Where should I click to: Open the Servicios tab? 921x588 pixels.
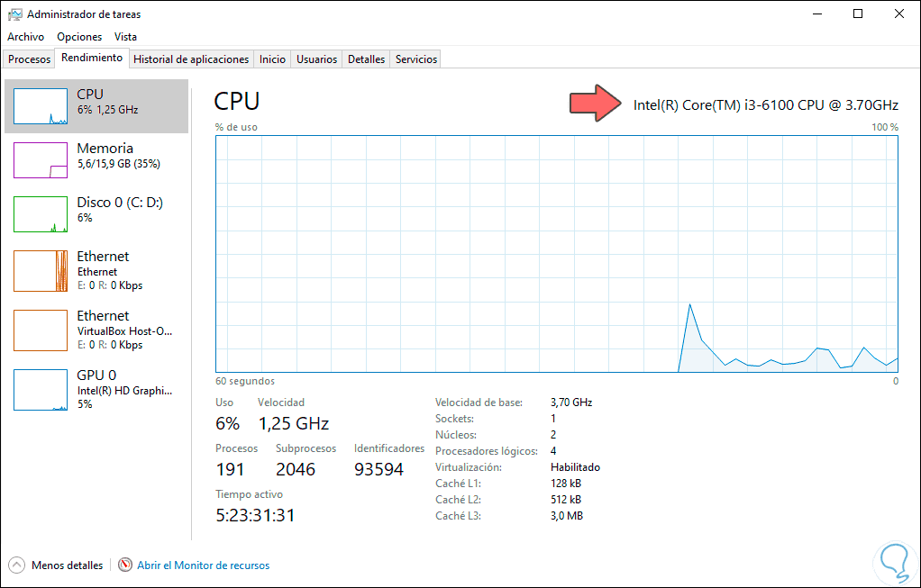coord(415,59)
